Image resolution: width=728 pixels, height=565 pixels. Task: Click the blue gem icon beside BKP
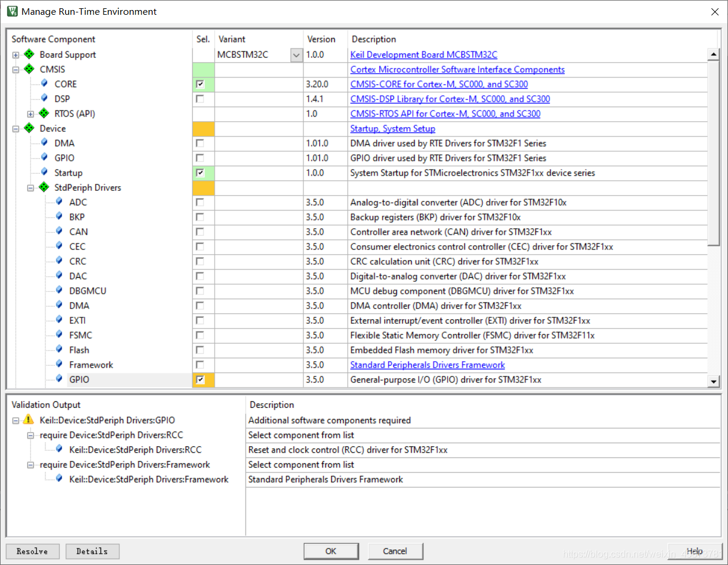[x=59, y=216]
